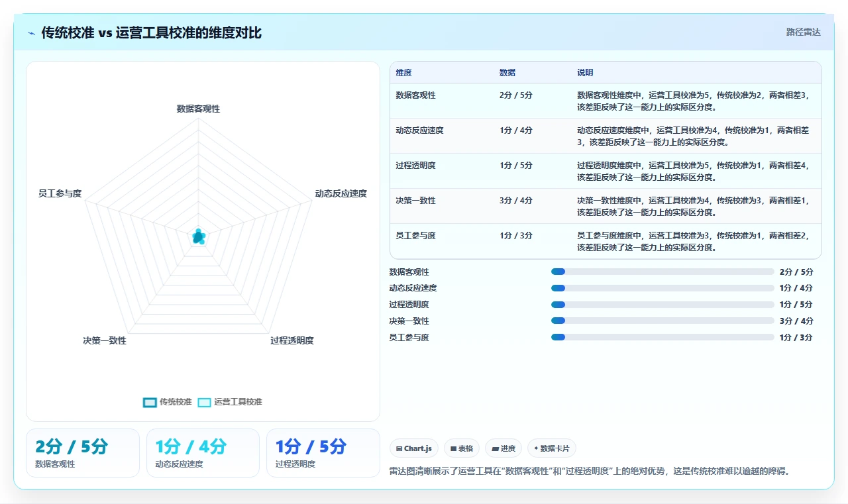Open the 1分 / 4分 动态反应速度 stat card

click(203, 453)
